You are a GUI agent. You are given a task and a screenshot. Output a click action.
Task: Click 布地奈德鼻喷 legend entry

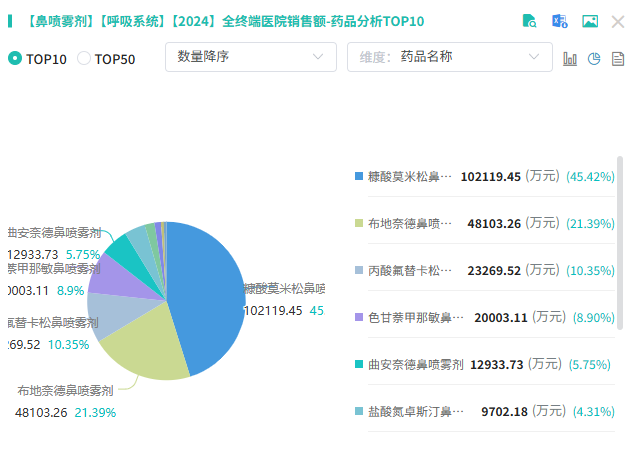pyautogui.click(x=410, y=223)
